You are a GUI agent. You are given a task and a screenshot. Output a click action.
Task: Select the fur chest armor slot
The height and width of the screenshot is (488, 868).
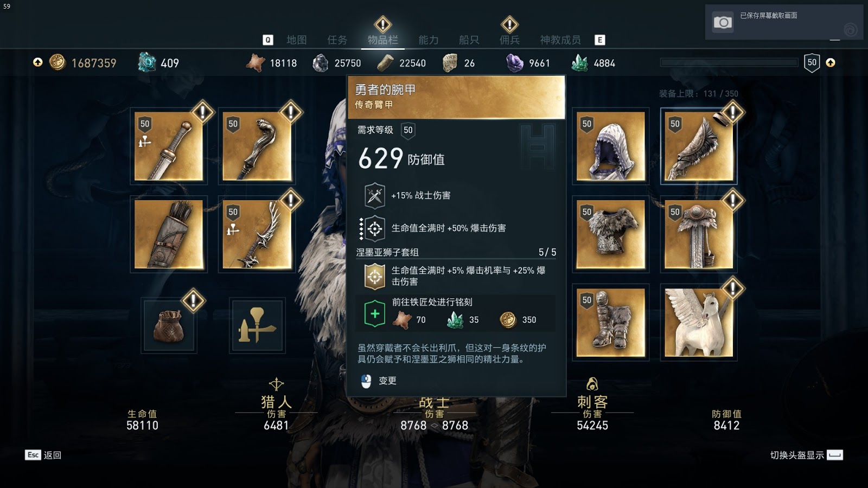610,234
